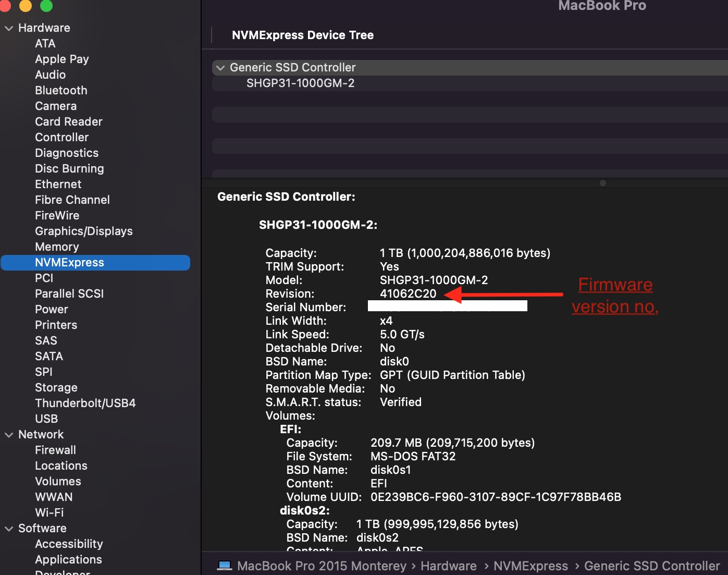Open Graphics/Displays hardware info
The width and height of the screenshot is (728, 575).
pos(84,231)
